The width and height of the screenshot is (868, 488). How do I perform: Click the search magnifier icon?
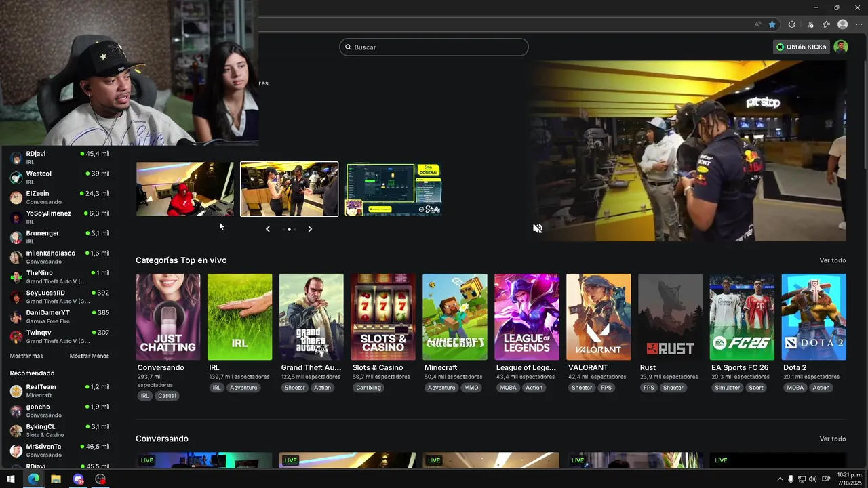tap(348, 47)
